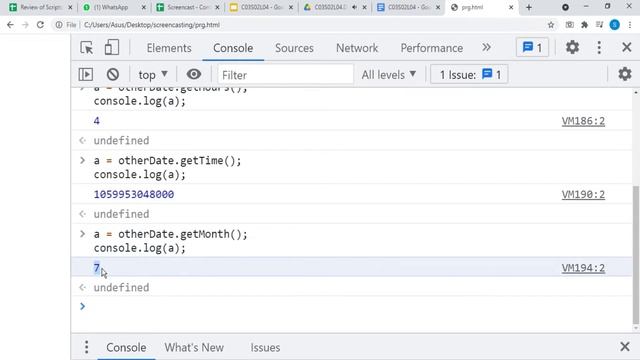640x360 pixels.
Task: View site information icon
Action: pos(59,25)
